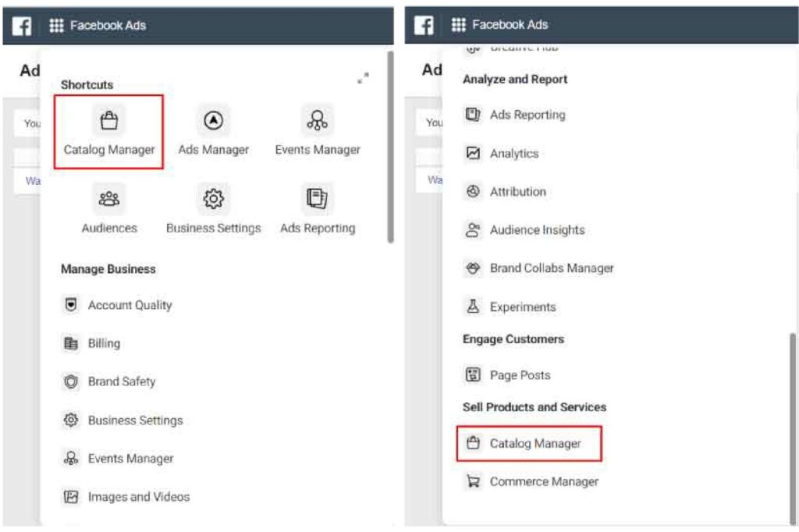Click the Business Settings gear shortcut

click(214, 200)
